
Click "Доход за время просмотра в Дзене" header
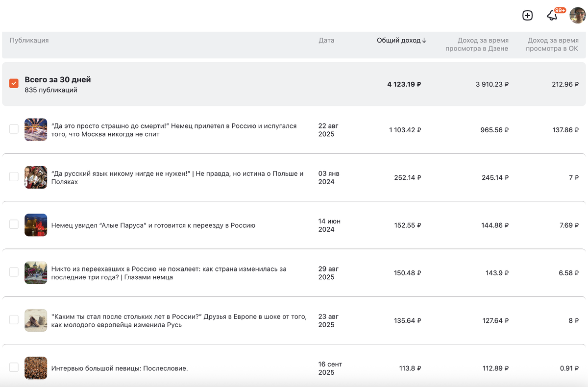[x=477, y=45]
